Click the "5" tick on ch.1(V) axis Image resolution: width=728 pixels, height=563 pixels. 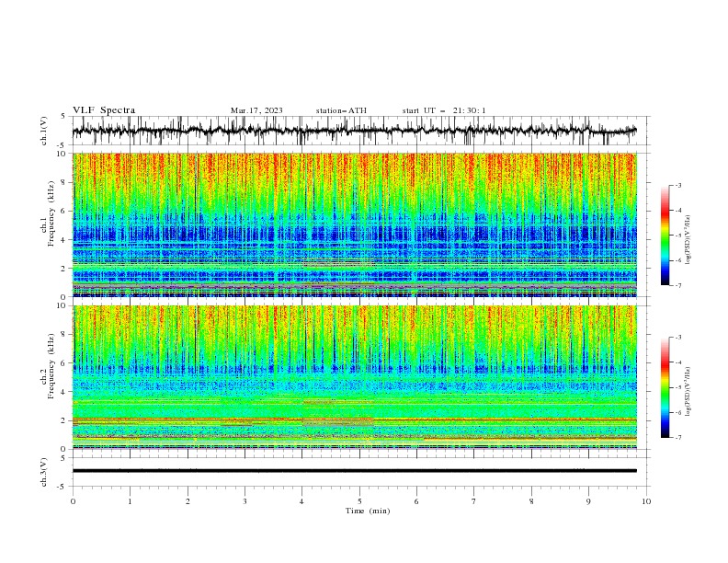(63, 117)
